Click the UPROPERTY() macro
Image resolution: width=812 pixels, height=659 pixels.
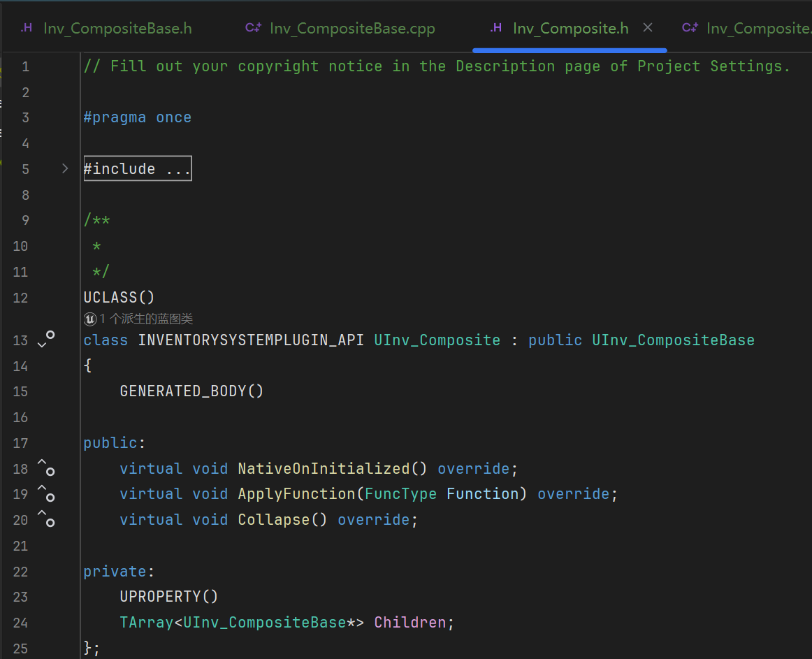point(169,597)
